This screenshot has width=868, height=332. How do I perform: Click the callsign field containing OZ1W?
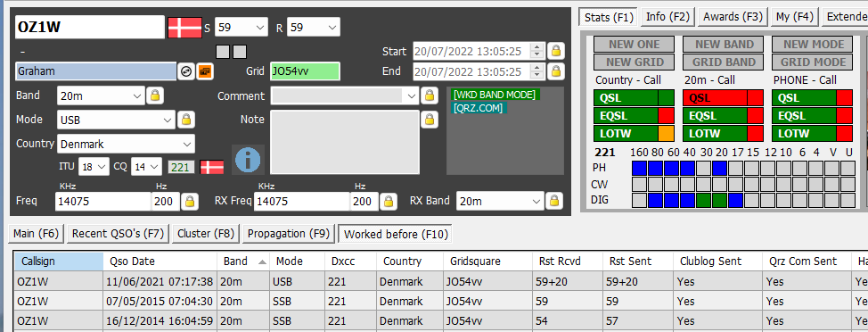tap(90, 27)
